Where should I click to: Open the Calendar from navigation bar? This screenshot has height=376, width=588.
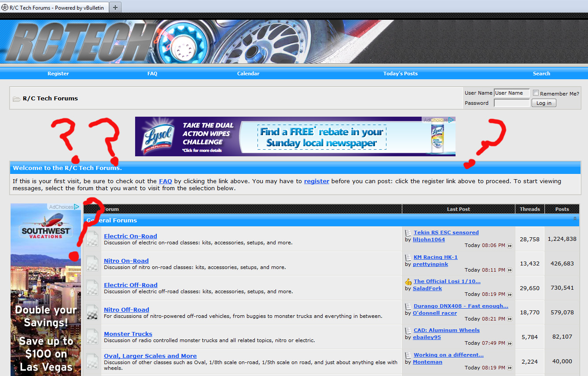pos(248,74)
